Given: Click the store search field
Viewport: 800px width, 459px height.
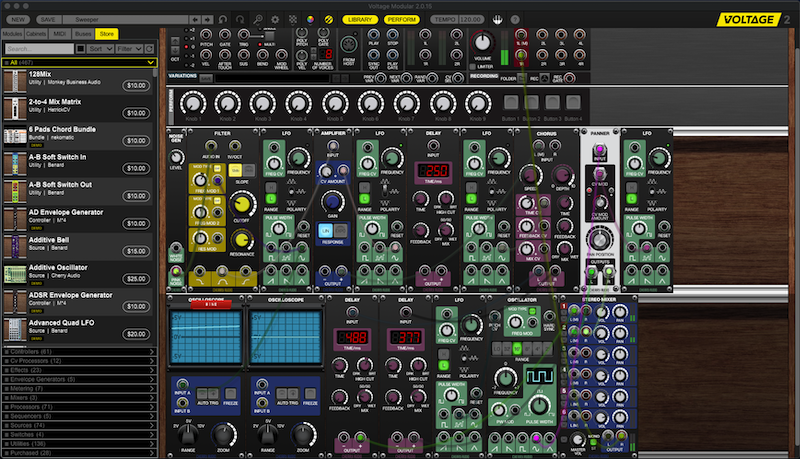Looking at the screenshot, I should click(39, 48).
